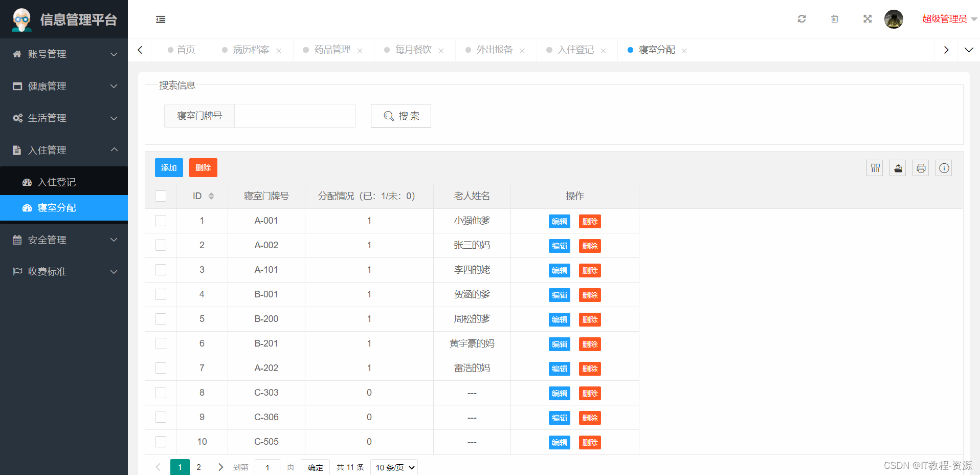Click 确定 in the pagination bar
The width and height of the screenshot is (980, 475).
(316, 467)
